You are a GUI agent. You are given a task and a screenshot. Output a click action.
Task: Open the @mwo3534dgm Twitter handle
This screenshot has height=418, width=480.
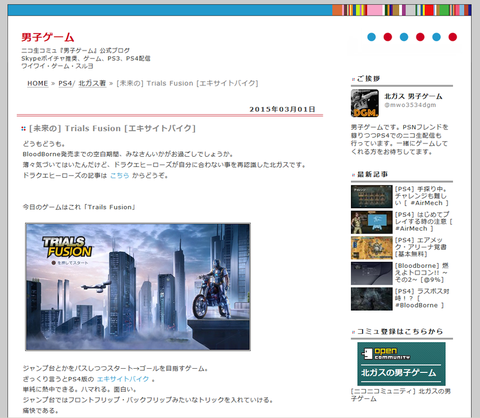(x=410, y=105)
